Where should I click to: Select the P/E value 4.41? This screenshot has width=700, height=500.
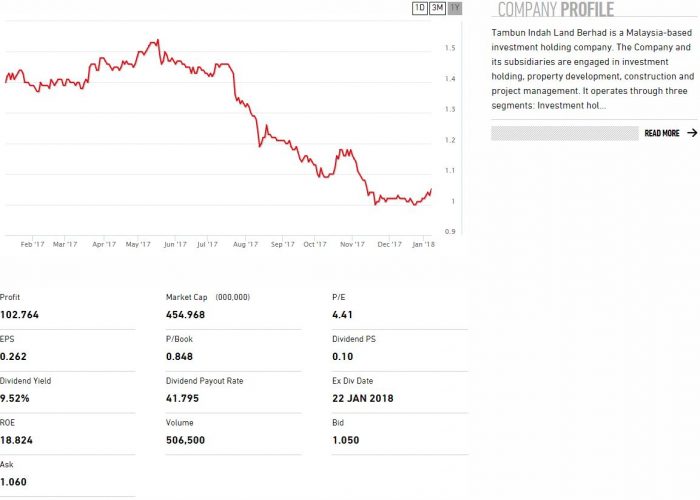tap(343, 315)
